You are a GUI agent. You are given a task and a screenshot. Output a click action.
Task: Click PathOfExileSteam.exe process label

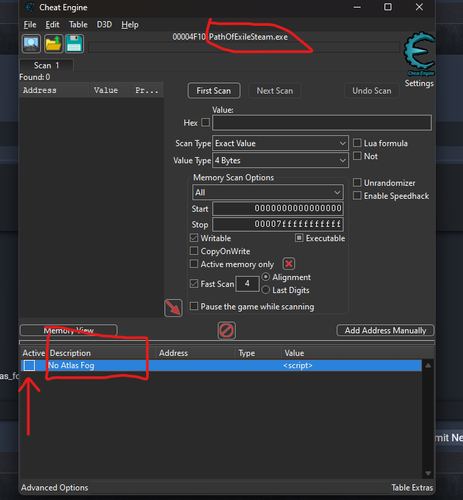tap(248, 37)
